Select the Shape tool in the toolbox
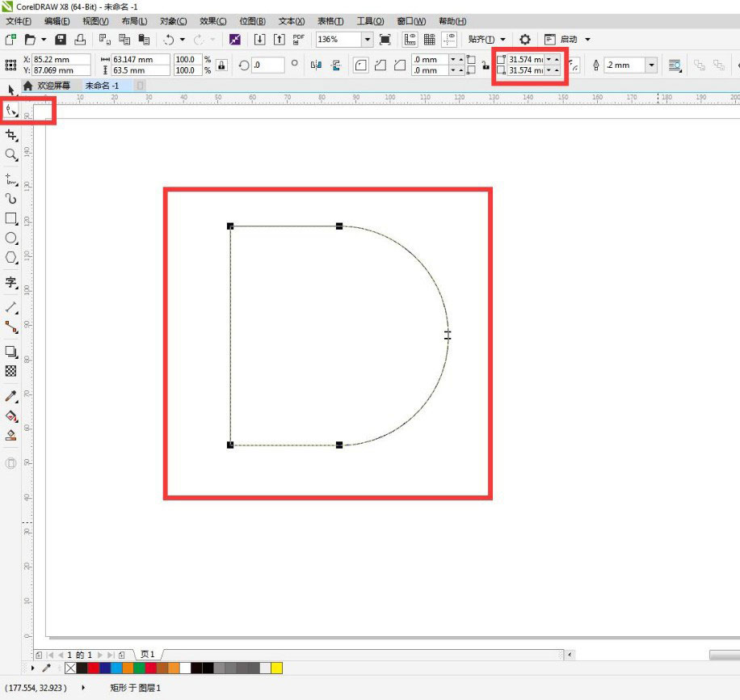This screenshot has height=700, width=740. coord(12,111)
